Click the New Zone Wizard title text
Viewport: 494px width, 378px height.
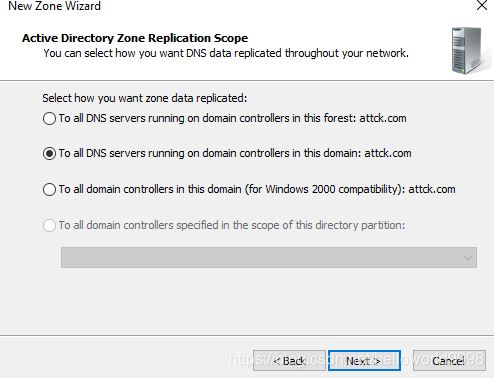coord(54,6)
